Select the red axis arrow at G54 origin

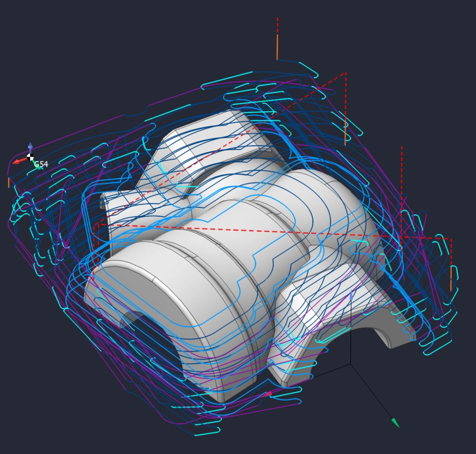18,161
